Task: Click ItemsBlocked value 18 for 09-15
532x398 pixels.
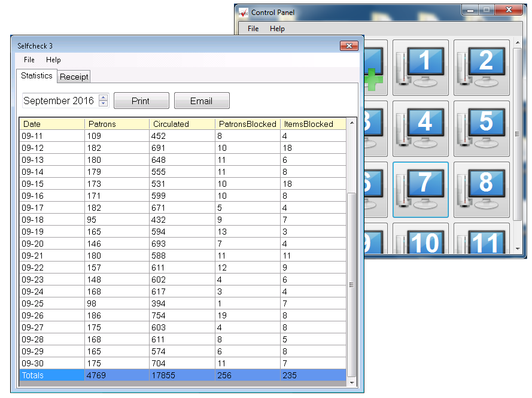Action: 313,184
